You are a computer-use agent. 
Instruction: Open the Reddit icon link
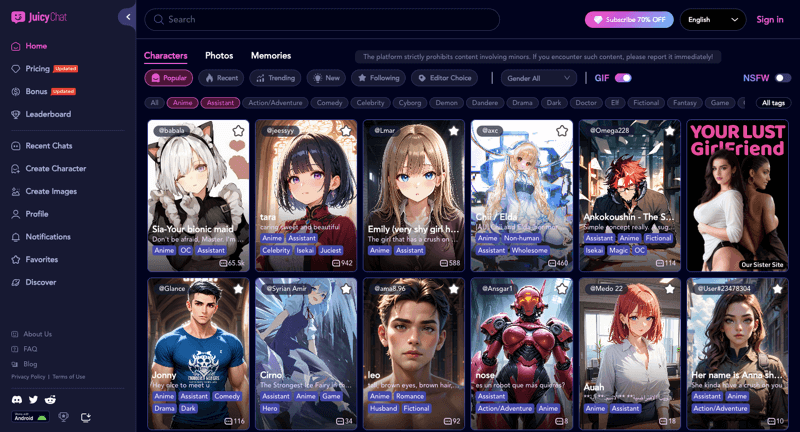click(50, 399)
